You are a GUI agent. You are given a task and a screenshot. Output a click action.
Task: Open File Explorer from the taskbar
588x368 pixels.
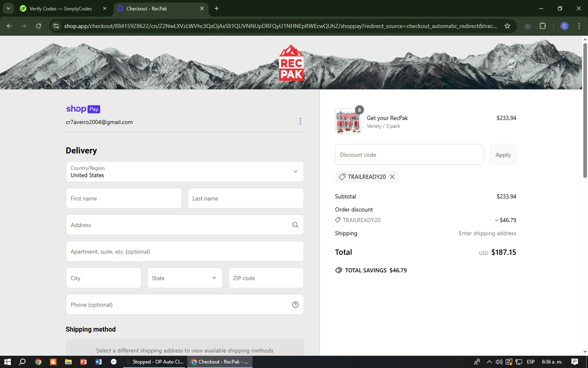point(68,362)
